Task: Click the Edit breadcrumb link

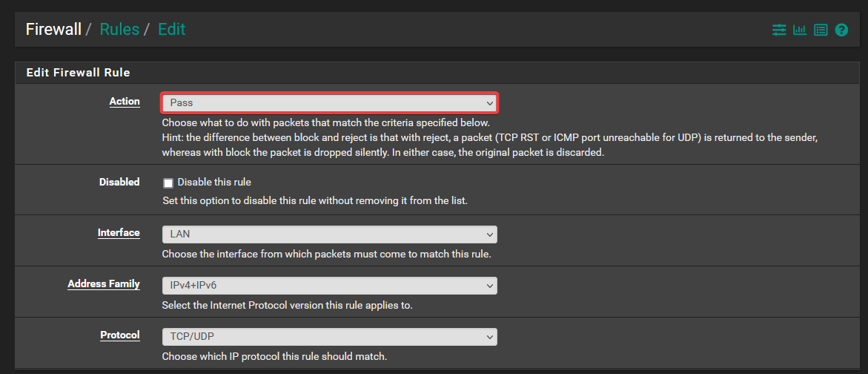Action: (171, 30)
